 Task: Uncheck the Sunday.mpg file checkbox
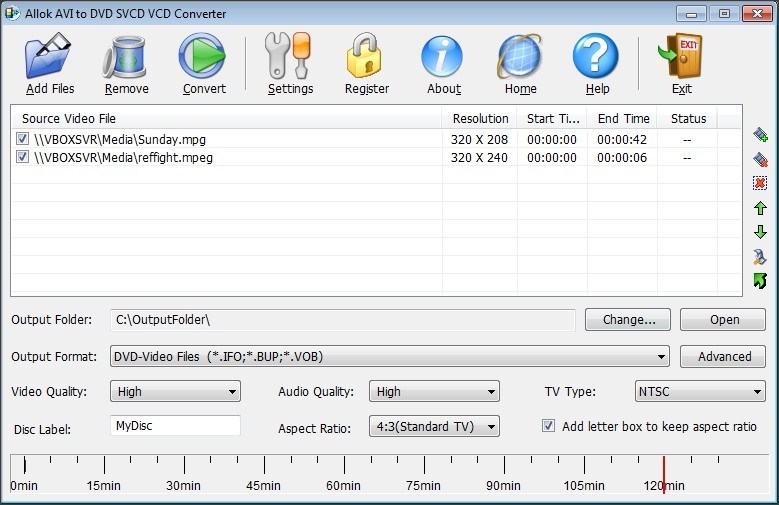tap(23, 140)
